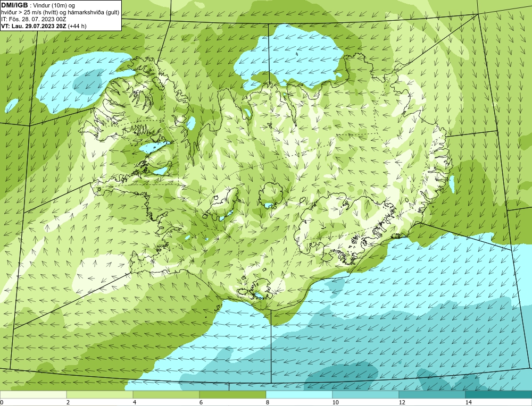This screenshot has width=532, height=406.
Task: Click the legend label '8'
Action: pos(268,402)
